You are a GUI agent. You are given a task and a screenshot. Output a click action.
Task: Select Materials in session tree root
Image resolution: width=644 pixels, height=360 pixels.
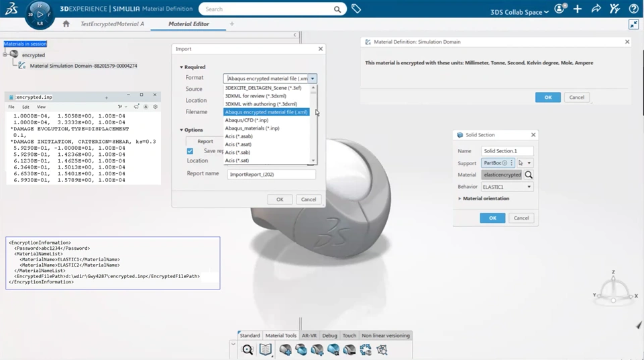(x=25, y=44)
